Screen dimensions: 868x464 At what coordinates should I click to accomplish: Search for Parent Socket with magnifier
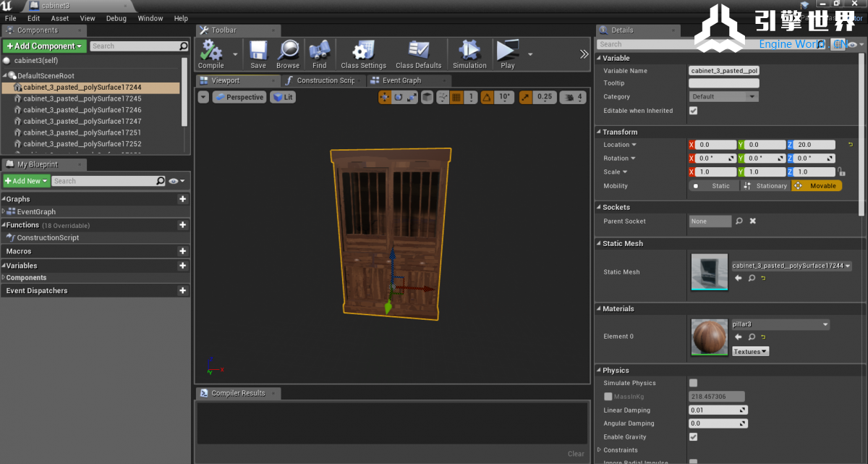(739, 222)
